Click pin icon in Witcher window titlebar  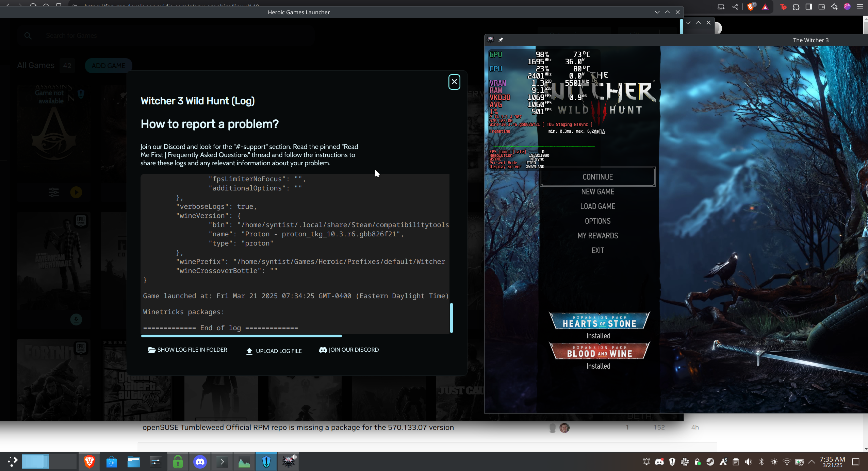coord(501,40)
